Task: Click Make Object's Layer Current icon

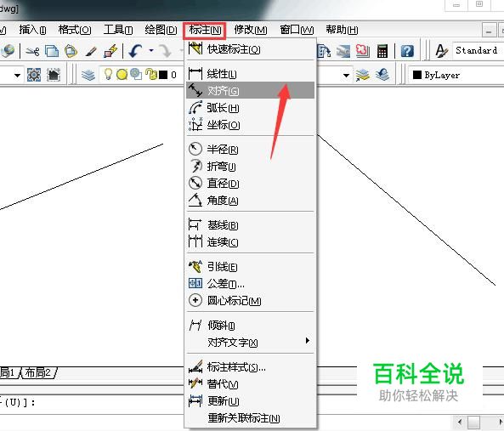Action: click(x=363, y=75)
